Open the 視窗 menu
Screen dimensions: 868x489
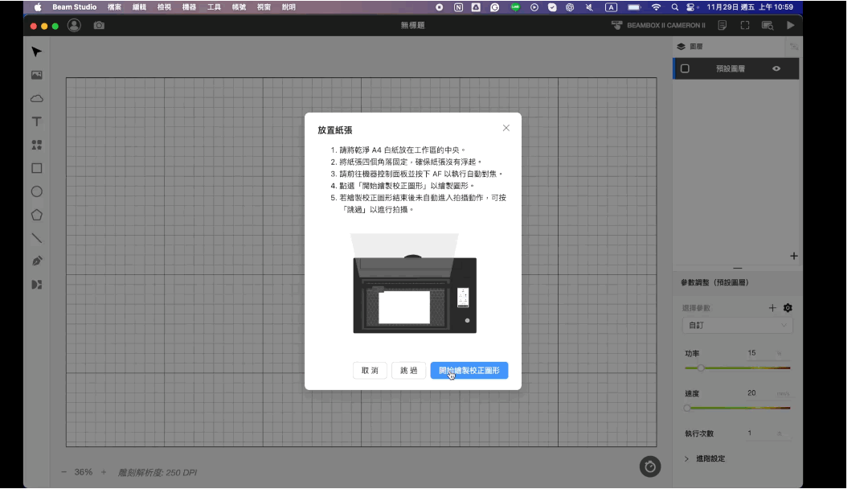point(264,7)
